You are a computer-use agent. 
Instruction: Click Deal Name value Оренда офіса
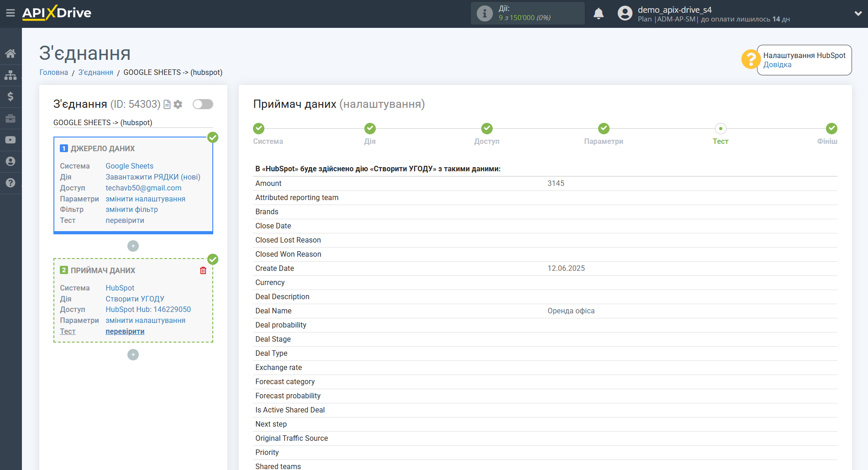pyautogui.click(x=571, y=311)
